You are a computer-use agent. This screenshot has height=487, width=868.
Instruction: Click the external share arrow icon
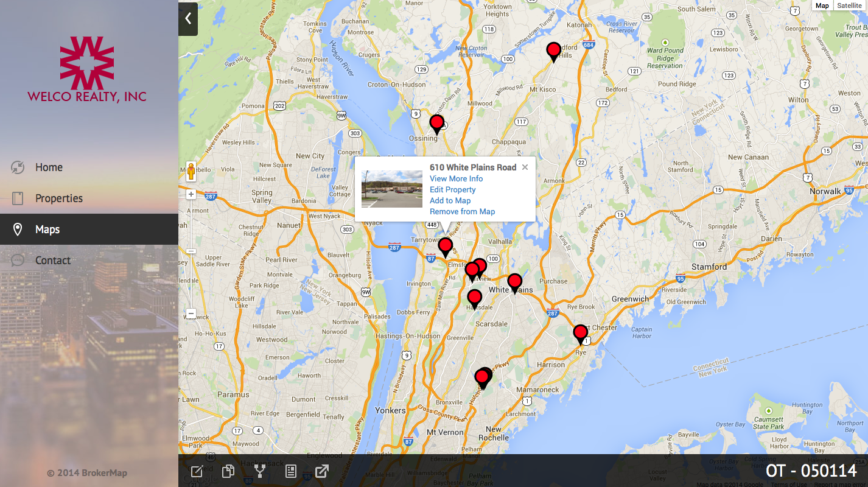tap(322, 471)
